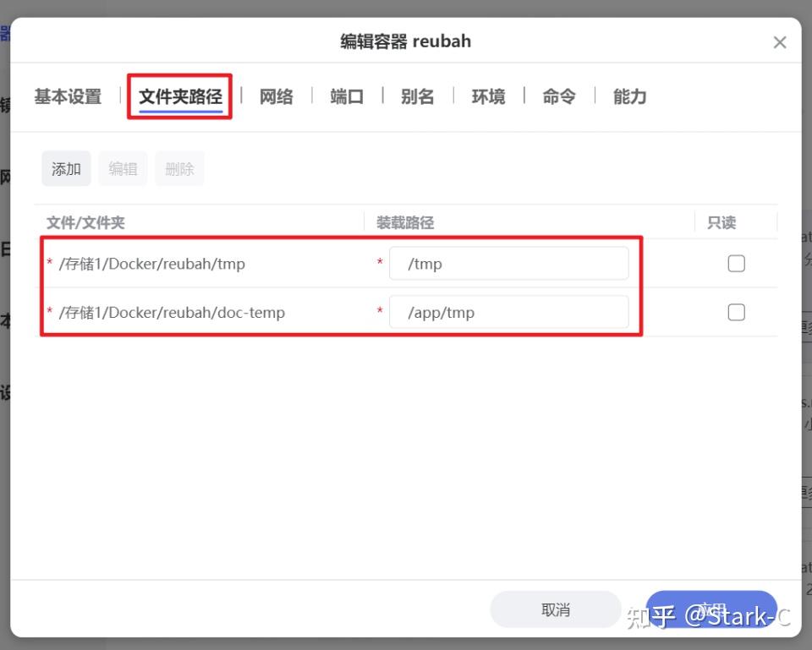Select the highlighted 文件夹路径 tab
Screen dimensions: 812x650
pyautogui.click(x=179, y=96)
